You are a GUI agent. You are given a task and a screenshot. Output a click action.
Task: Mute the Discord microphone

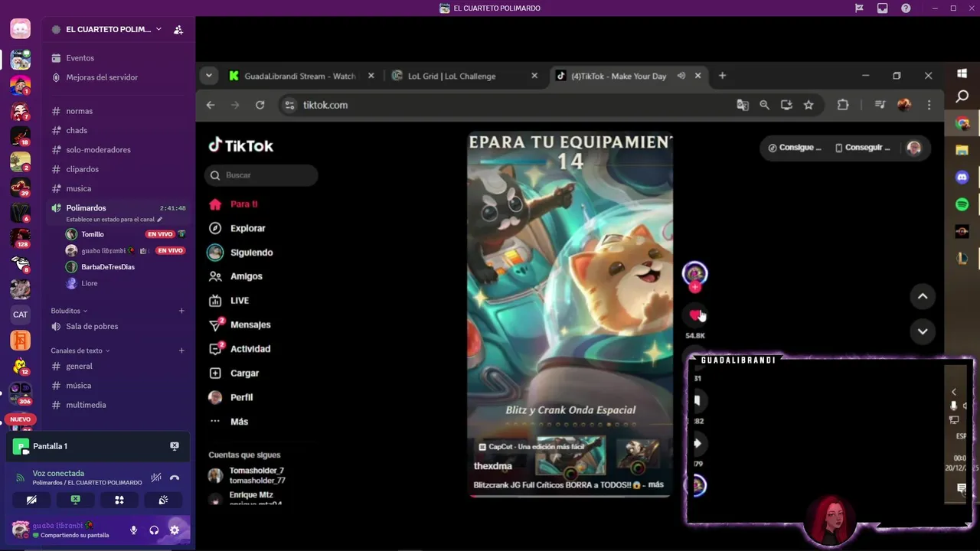click(134, 530)
